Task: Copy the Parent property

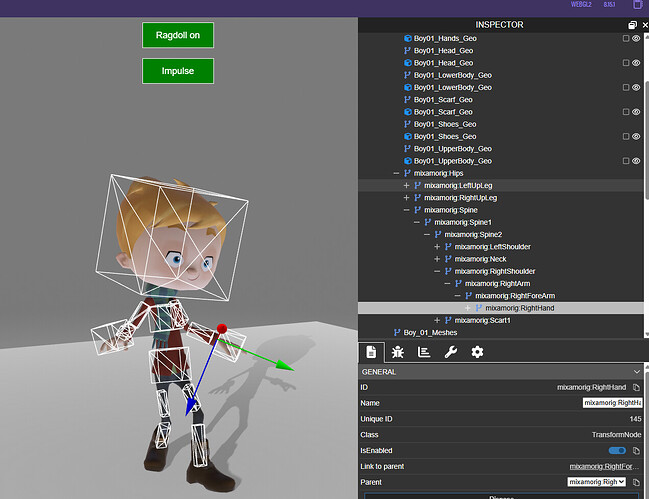Action: (636, 482)
